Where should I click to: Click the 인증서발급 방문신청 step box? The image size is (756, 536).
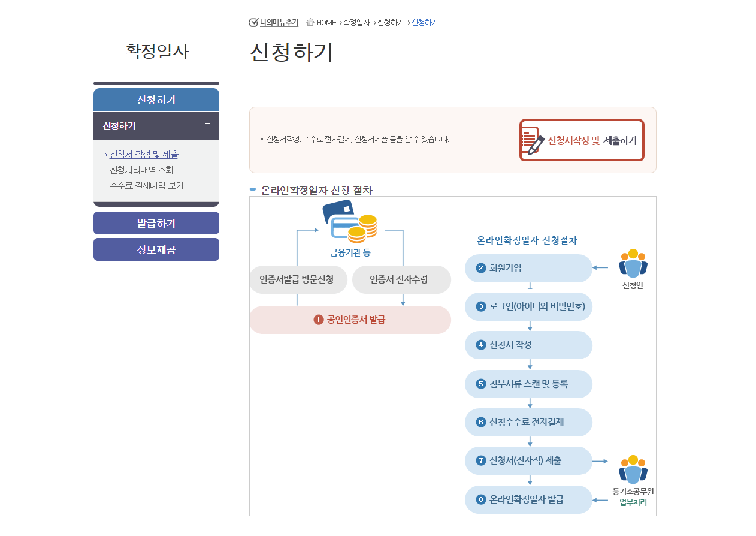point(298,280)
